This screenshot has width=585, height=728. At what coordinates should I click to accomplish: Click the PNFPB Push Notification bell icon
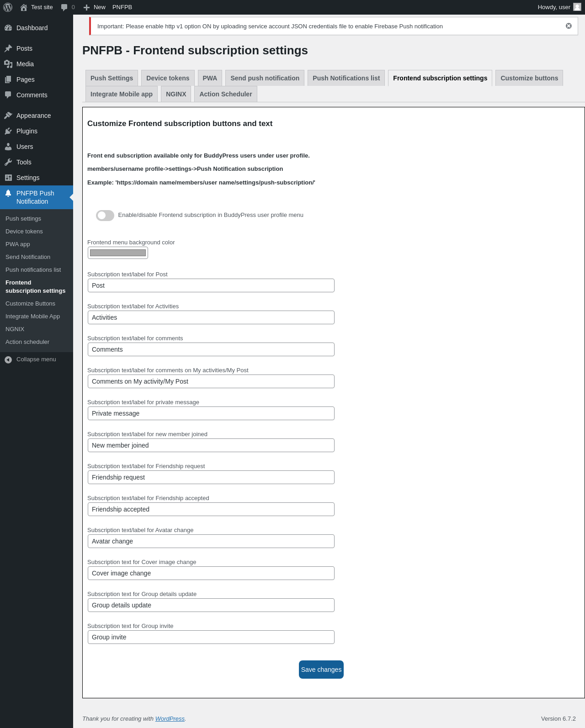tap(8, 193)
